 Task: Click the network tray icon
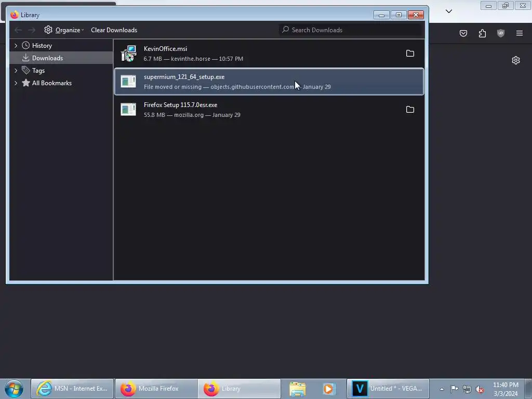(467, 389)
